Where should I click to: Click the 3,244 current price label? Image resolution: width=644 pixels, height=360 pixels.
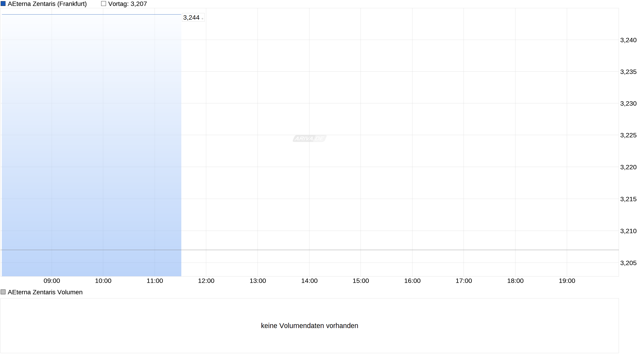tap(191, 18)
